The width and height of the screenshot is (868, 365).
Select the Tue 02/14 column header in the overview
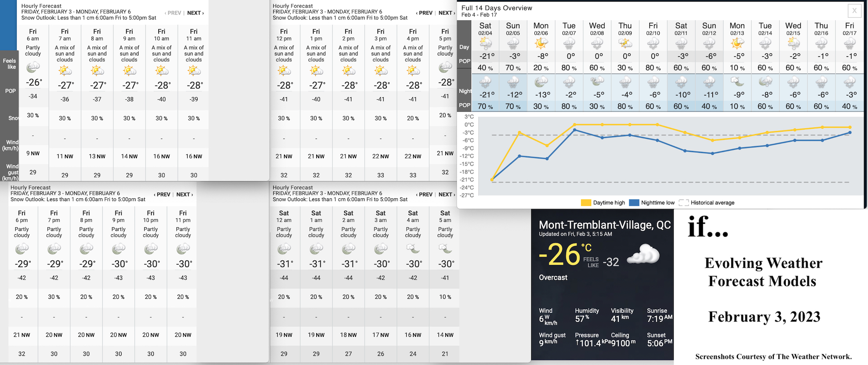[765, 29]
